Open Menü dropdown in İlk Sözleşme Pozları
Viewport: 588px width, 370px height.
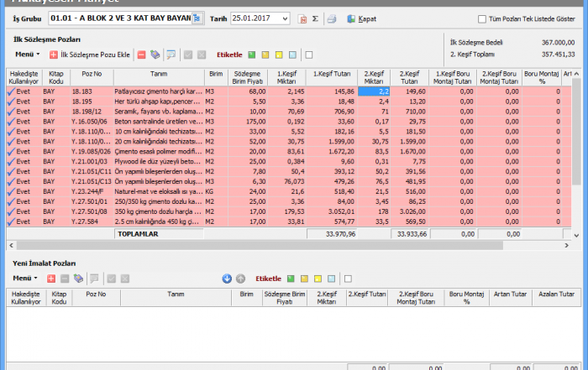pyautogui.click(x=27, y=55)
